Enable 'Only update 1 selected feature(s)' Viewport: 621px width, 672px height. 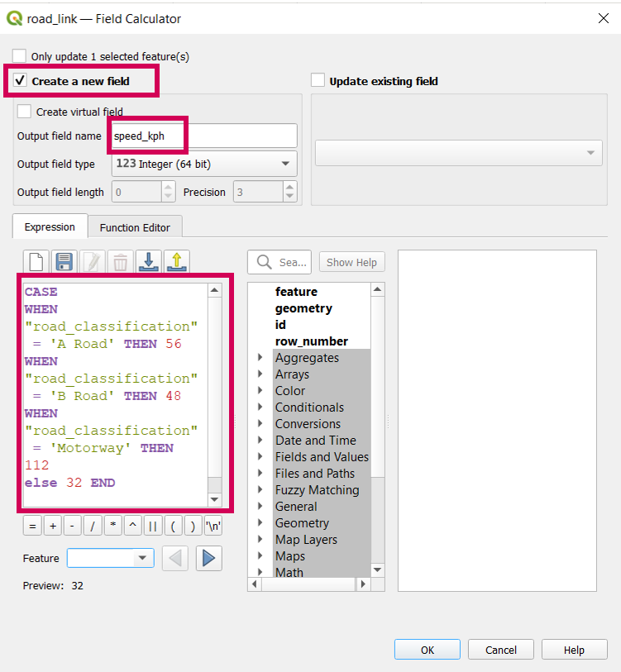(19, 56)
